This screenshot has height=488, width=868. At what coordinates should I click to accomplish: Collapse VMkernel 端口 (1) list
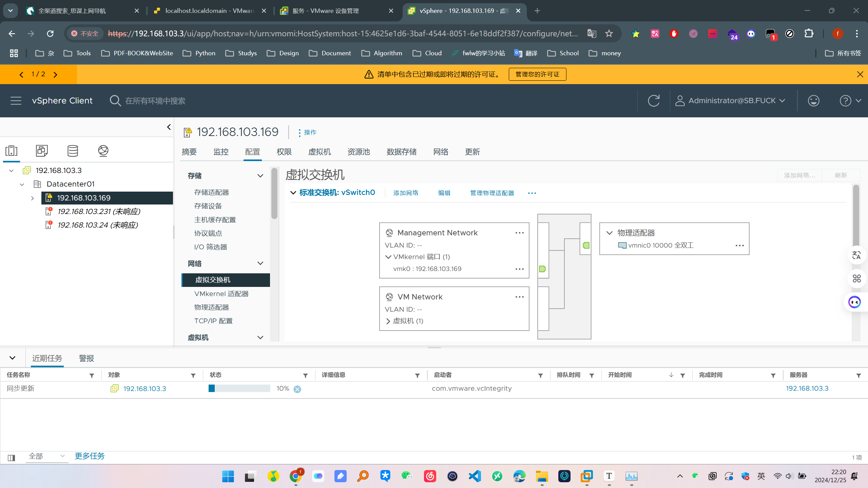[388, 257]
